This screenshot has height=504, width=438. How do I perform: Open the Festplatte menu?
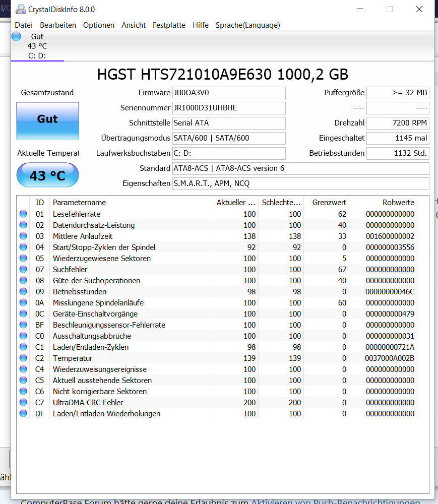coord(169,25)
